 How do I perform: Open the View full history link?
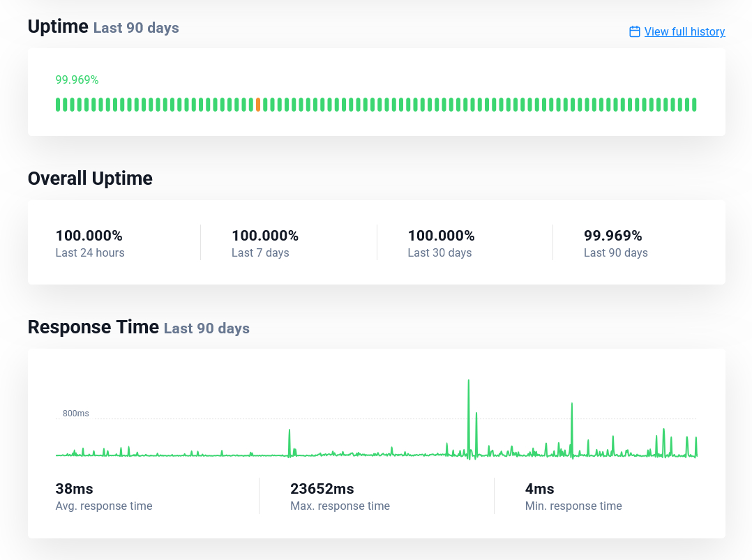(x=684, y=31)
